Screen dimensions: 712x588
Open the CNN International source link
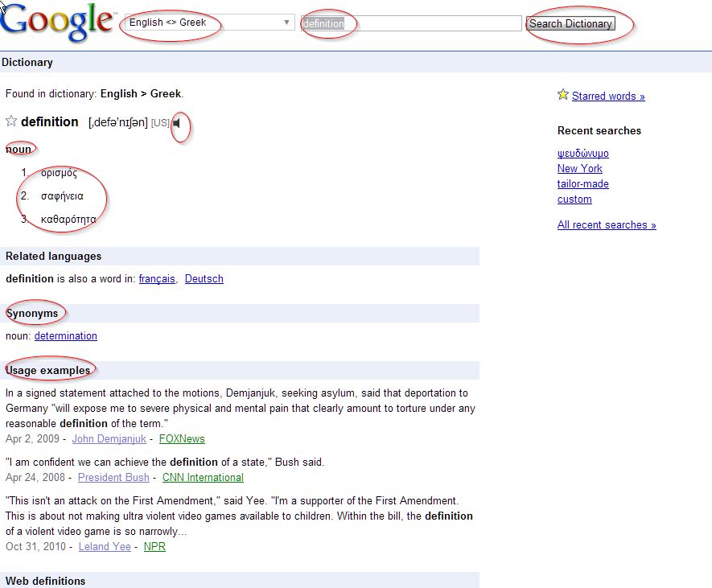tap(203, 477)
